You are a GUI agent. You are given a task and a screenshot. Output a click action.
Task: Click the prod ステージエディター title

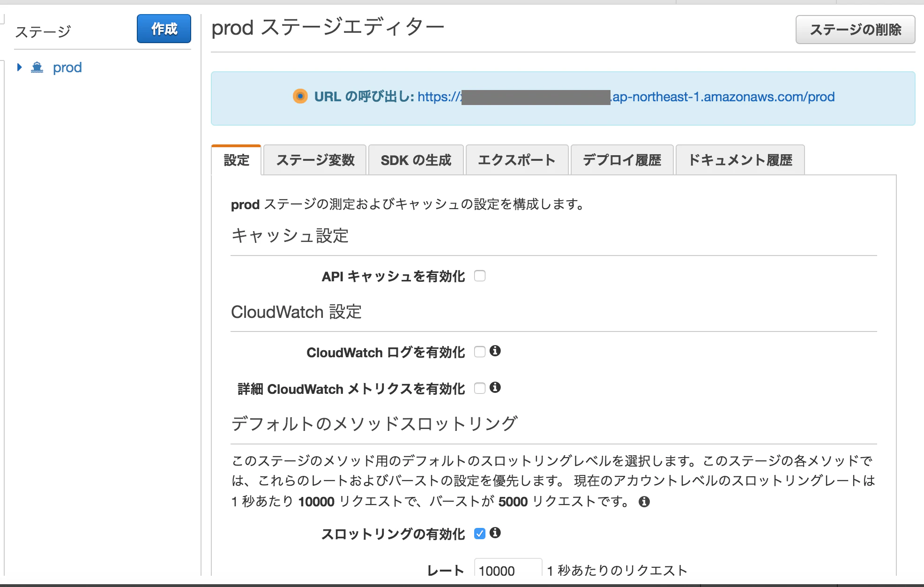point(328,27)
